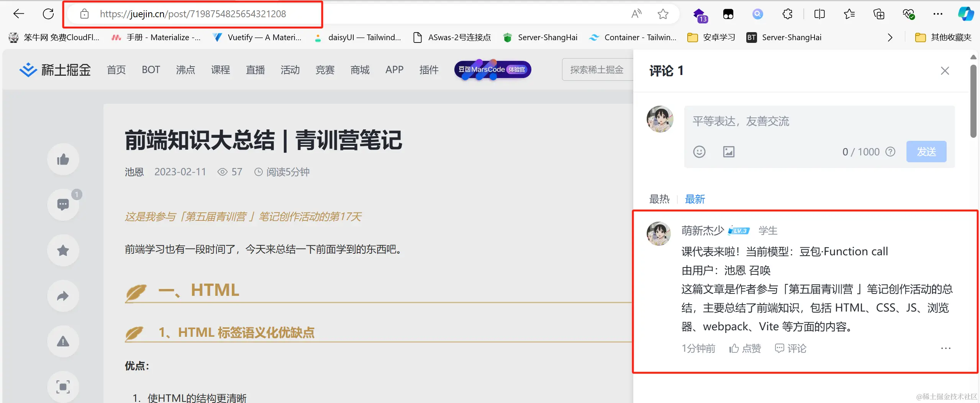Bookmark the article with the star sidebar icon
This screenshot has width=980, height=403.
coord(63,250)
